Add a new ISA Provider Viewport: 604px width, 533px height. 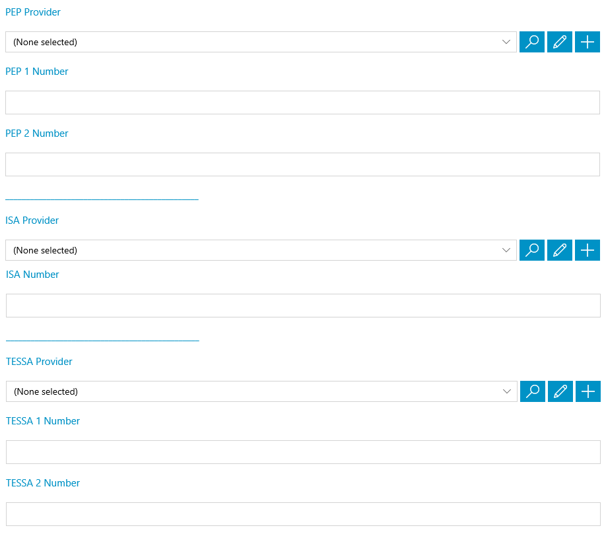click(x=587, y=250)
